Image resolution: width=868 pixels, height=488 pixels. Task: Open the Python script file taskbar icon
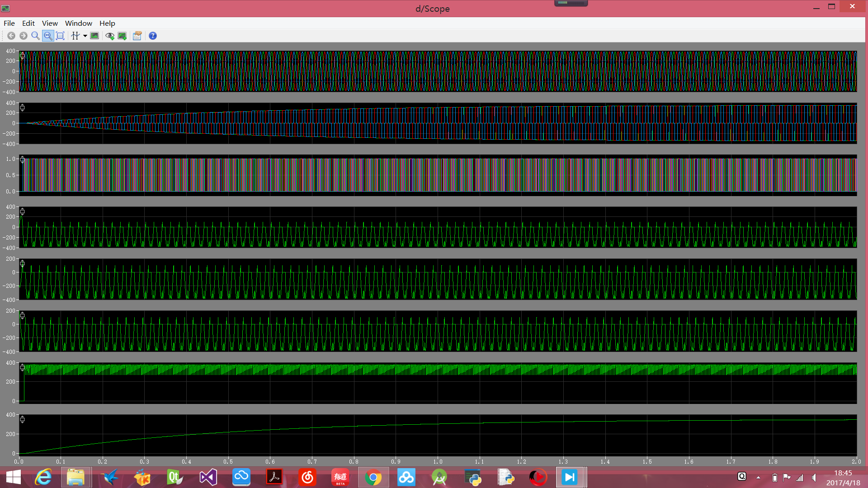(505, 477)
